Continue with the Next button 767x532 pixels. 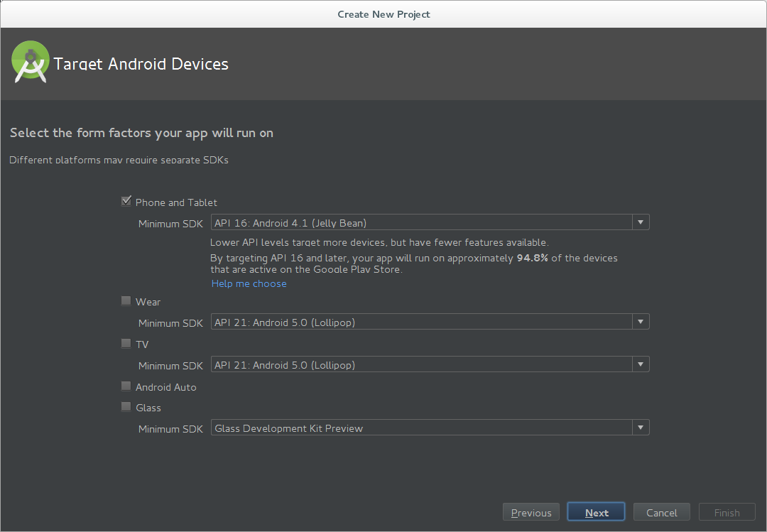[x=597, y=512]
